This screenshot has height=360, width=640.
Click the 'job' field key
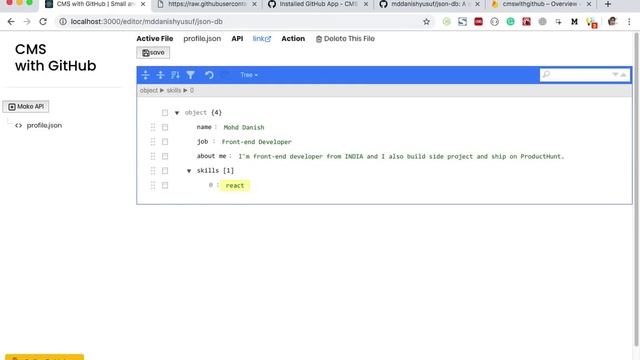[x=202, y=141]
